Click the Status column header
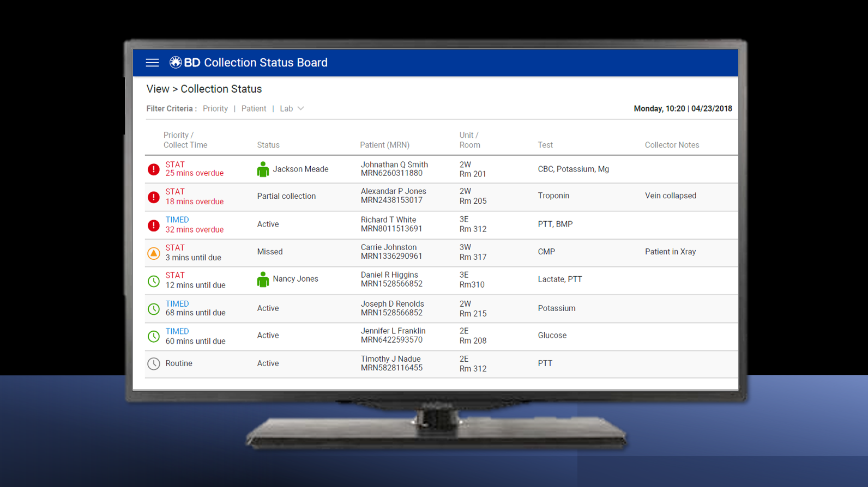The height and width of the screenshot is (487, 868). 268,145
